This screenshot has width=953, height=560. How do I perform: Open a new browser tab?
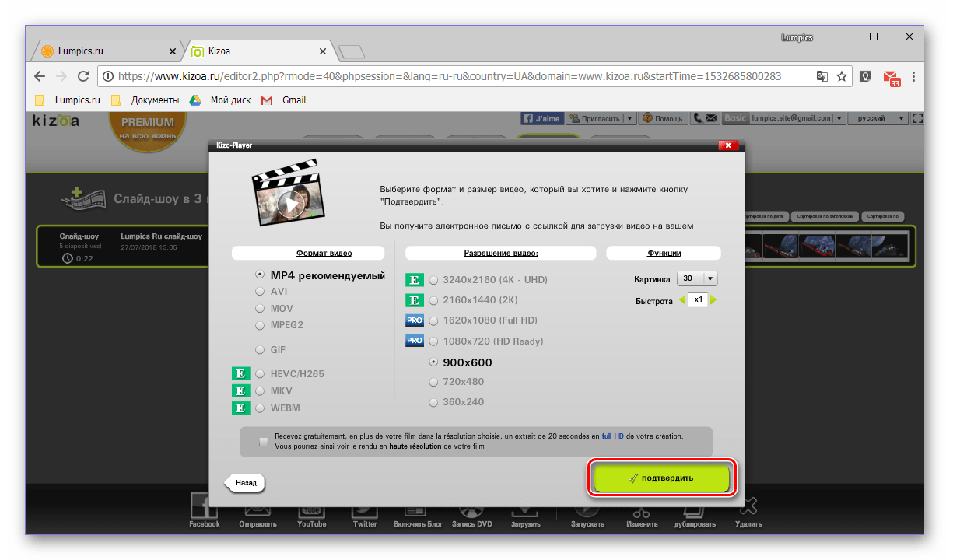coord(352,52)
